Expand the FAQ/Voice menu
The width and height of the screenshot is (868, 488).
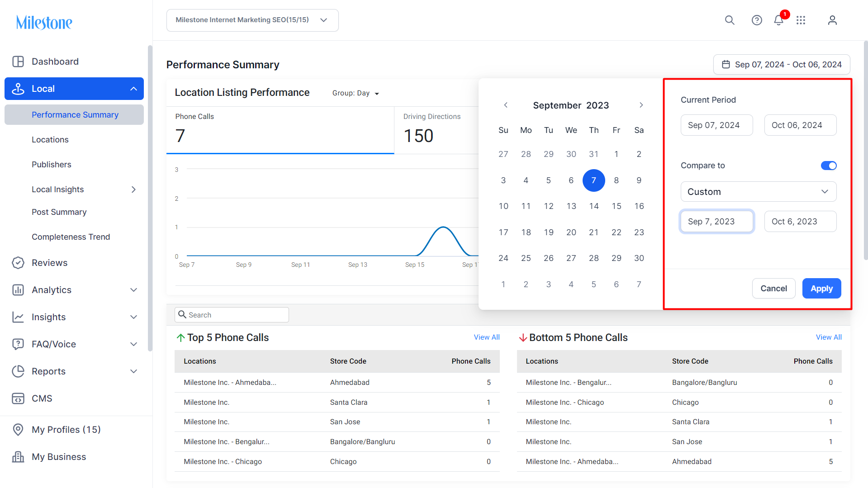point(133,344)
